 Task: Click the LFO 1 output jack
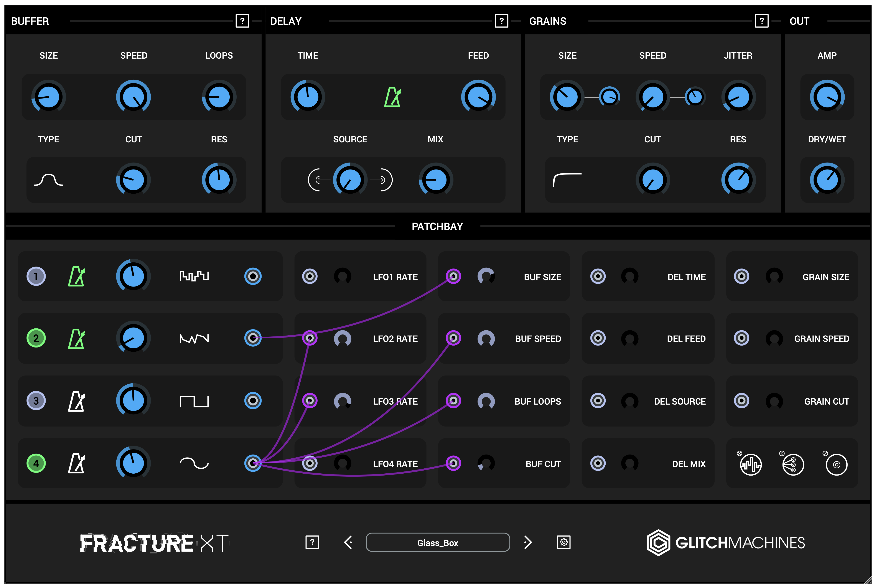[253, 276]
